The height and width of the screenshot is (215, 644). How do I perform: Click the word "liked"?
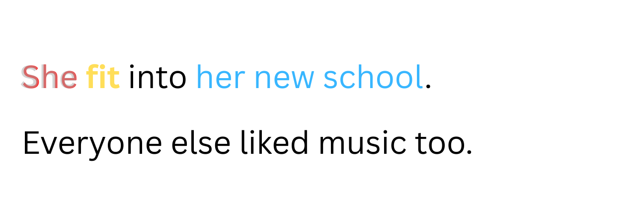274,142
